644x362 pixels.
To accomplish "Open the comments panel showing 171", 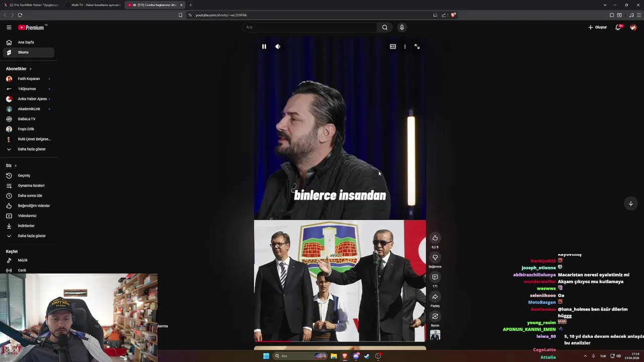I will (x=435, y=277).
